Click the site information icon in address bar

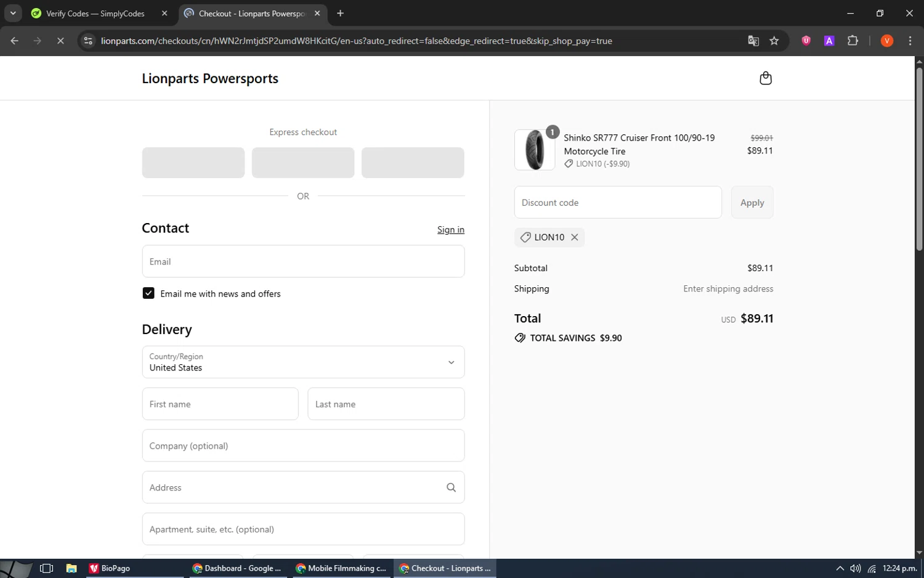tap(88, 41)
